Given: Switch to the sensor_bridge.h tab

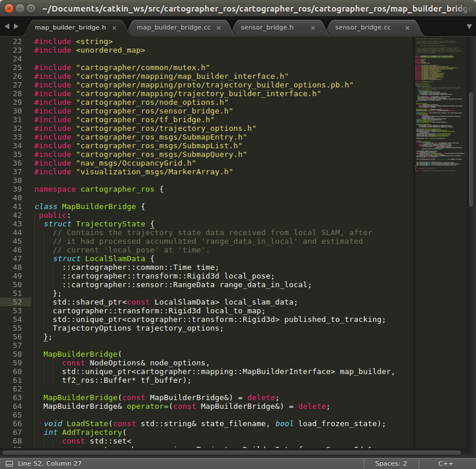Looking at the screenshot, I should [267, 28].
